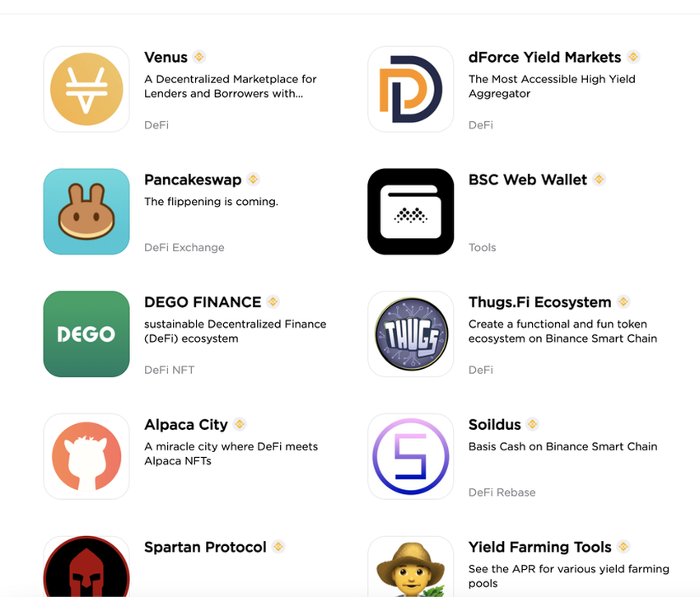Select the Pancakeswap bunny icon
This screenshot has width=700, height=597.
pyautogui.click(x=86, y=212)
